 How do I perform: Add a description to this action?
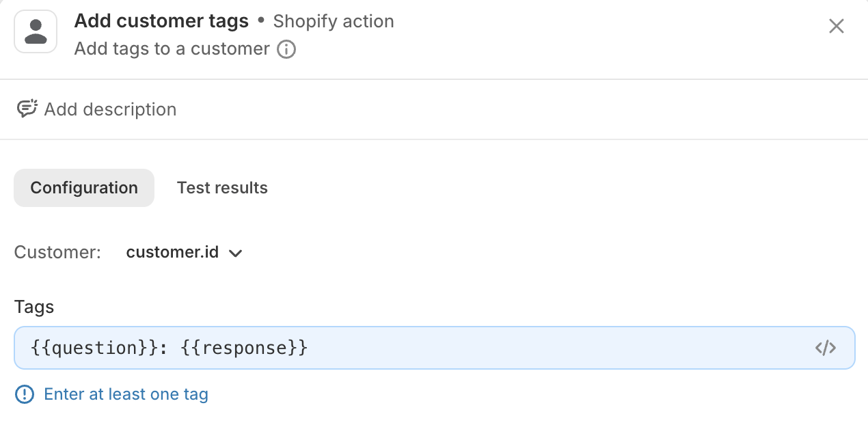coord(110,109)
